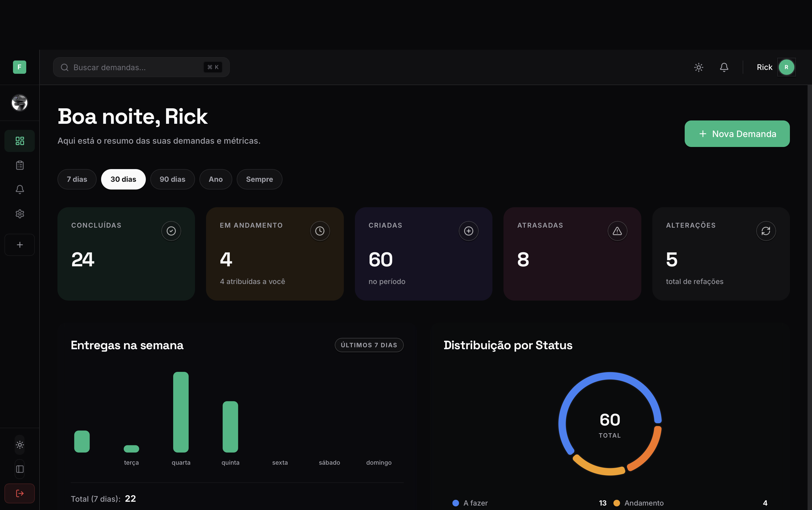Collapse sidebar with panel toggle icon
812x510 pixels.
(20, 469)
